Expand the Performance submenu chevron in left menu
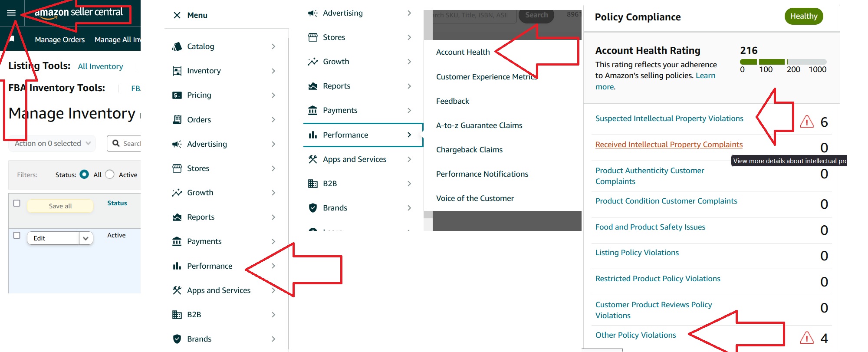This screenshot has height=352, width=868. [273, 266]
